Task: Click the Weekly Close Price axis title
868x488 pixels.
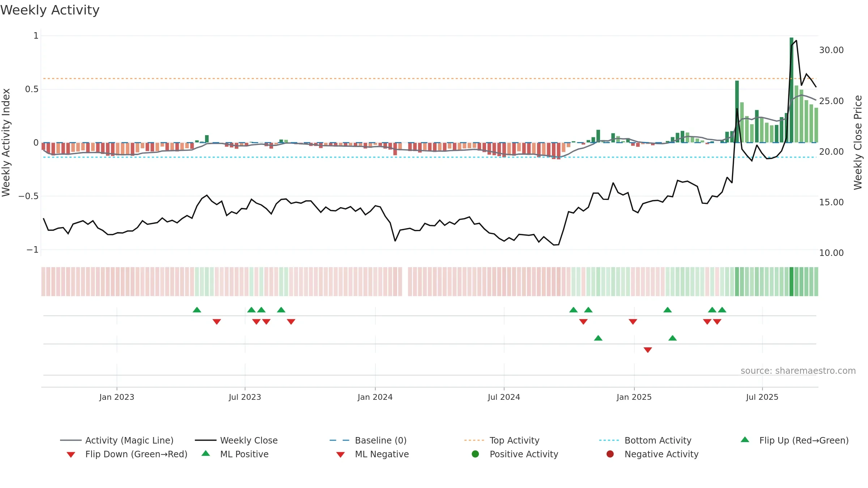Action: pyautogui.click(x=858, y=142)
